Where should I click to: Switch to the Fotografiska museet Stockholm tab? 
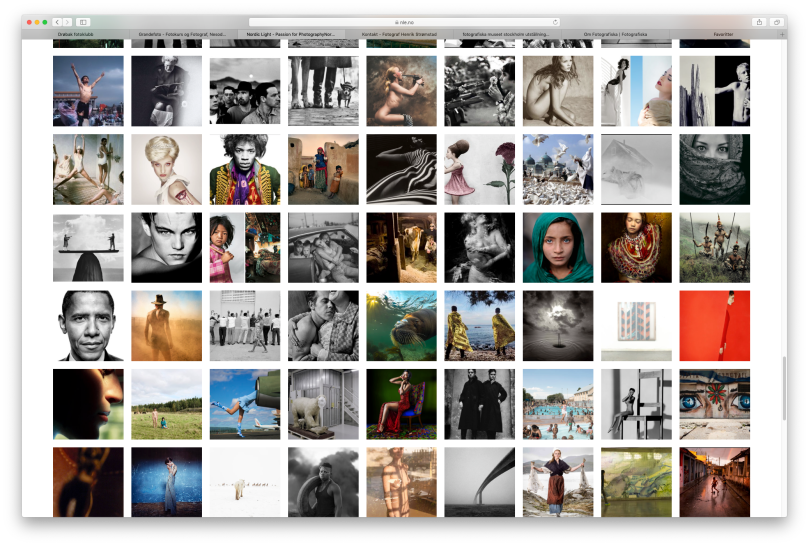[506, 34]
